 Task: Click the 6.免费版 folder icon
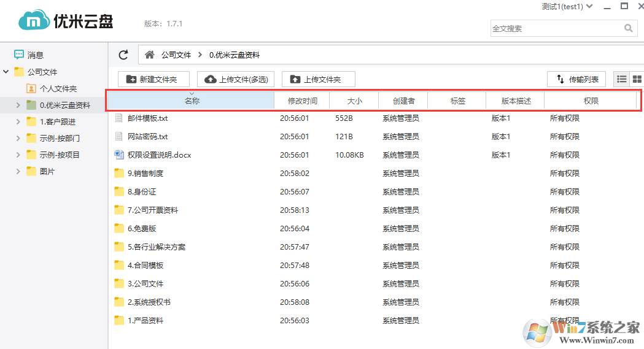coord(118,228)
